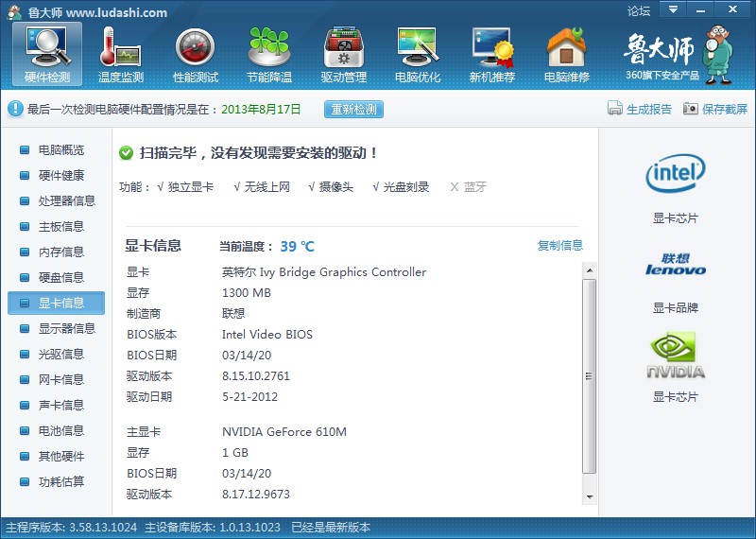The height and width of the screenshot is (539, 756).
Task: Click the 2013年8月17日 detection date
Action: click(x=261, y=109)
